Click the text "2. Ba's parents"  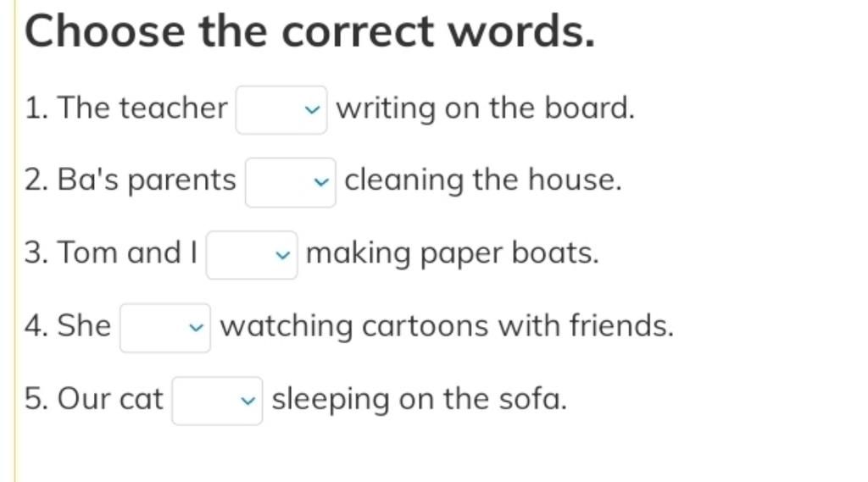130,180
